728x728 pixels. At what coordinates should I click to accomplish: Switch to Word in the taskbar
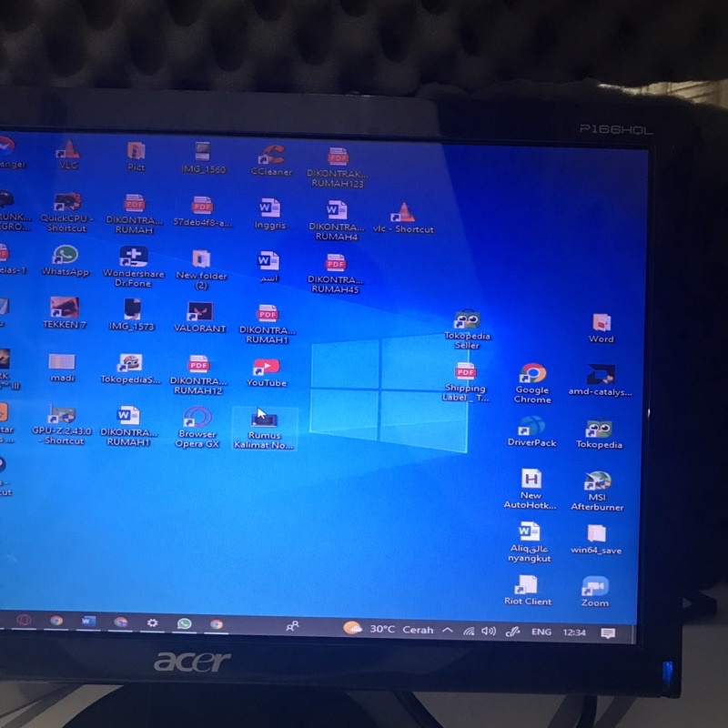(x=88, y=622)
